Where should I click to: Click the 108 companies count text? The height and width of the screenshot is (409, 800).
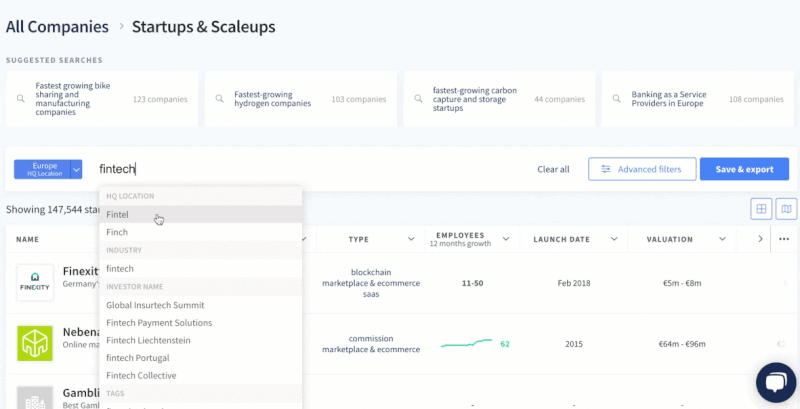point(756,99)
